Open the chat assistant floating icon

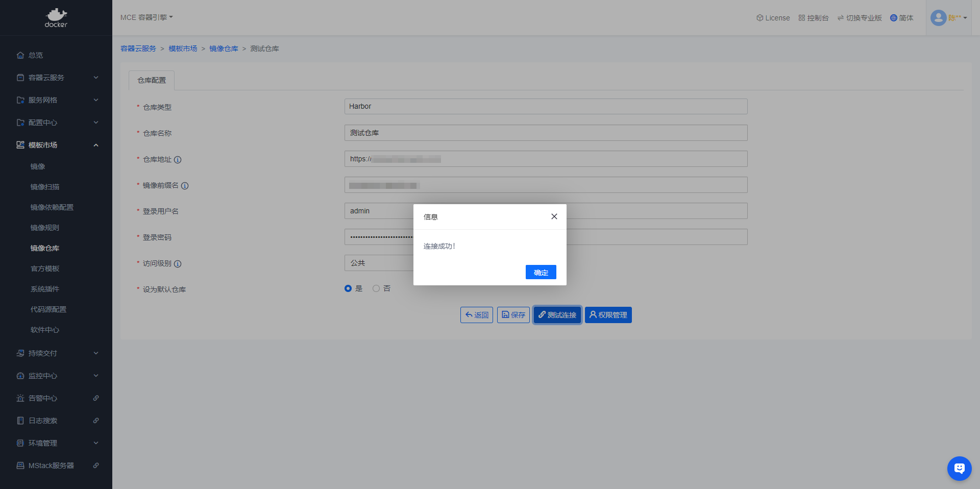click(959, 468)
